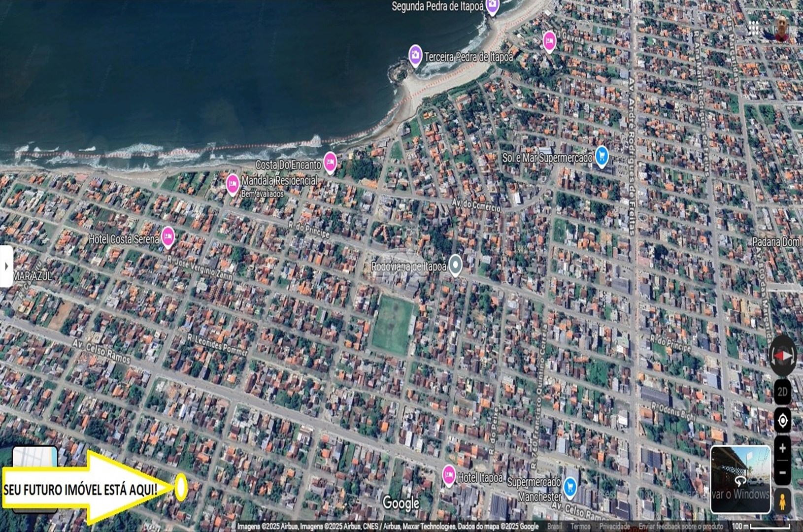Click the Segunda Pedra de Itapoá camera pin
This screenshot has height=532, width=803.
click(x=492, y=6)
